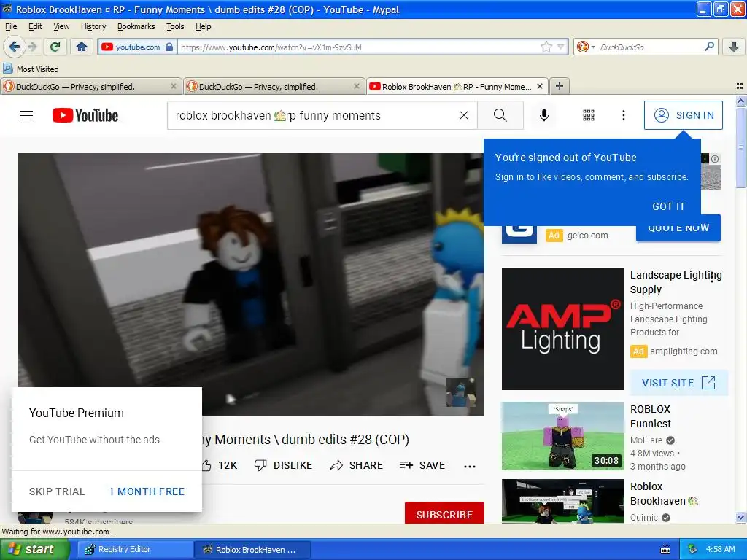Open the YouTube apps grid icon

pos(589,115)
